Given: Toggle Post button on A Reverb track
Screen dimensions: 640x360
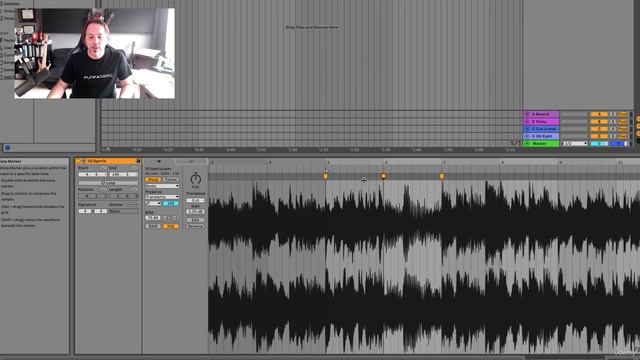Looking at the screenshot, I should tap(622, 114).
